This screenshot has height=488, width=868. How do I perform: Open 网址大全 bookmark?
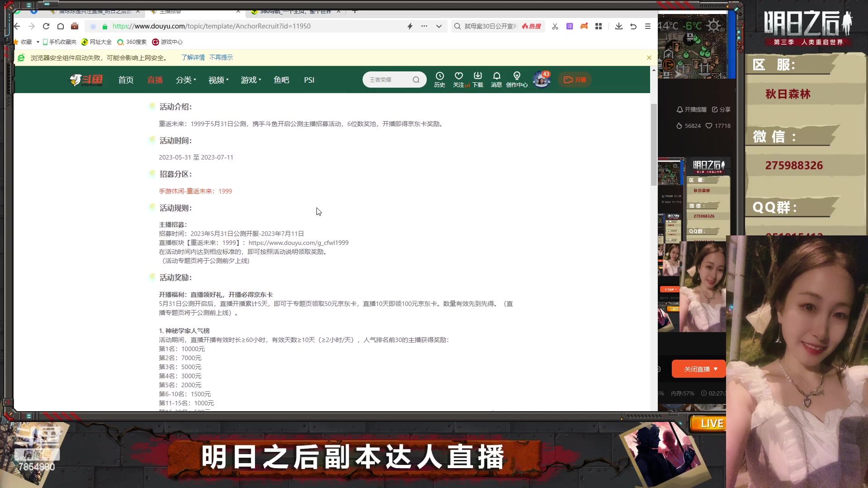tap(96, 42)
